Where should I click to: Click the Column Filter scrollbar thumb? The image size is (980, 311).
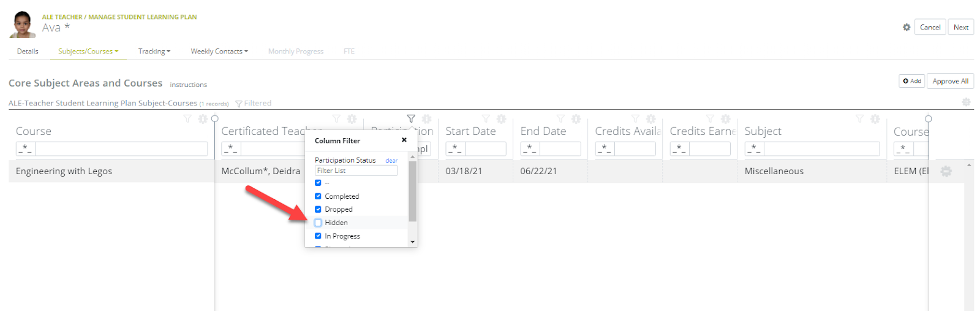(413, 191)
